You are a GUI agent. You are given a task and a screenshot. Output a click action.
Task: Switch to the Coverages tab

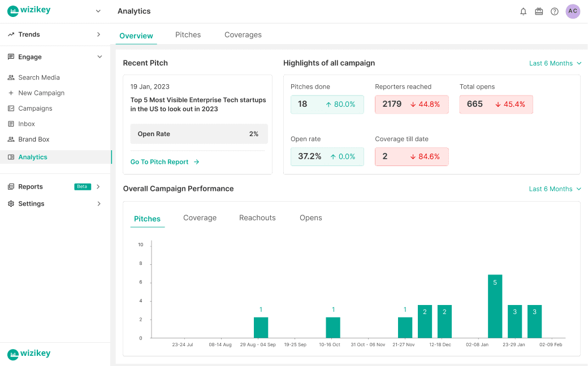(243, 34)
